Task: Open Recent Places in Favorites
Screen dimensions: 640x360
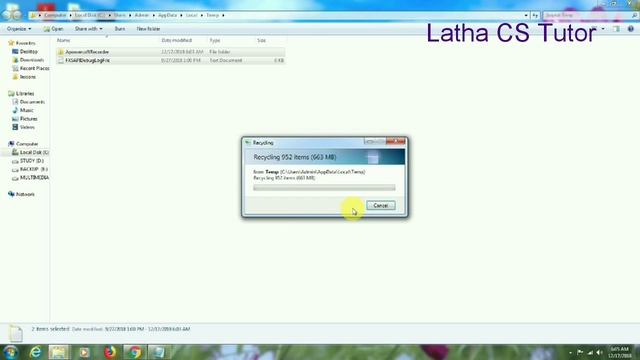Action: click(x=34, y=69)
